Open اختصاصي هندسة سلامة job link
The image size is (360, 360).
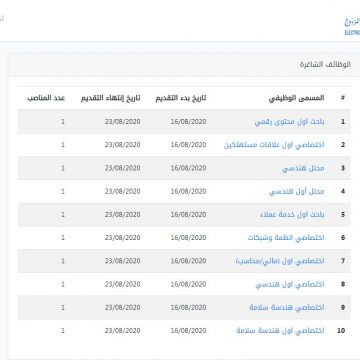(286, 307)
